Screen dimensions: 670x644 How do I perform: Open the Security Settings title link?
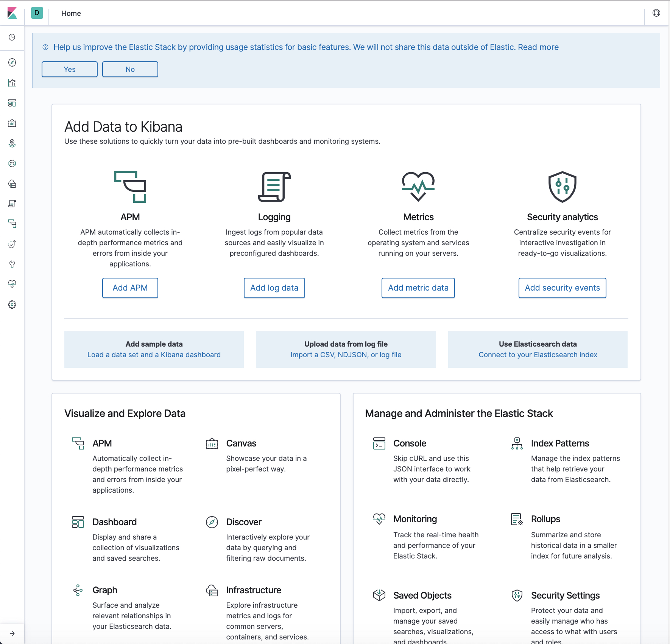point(566,596)
